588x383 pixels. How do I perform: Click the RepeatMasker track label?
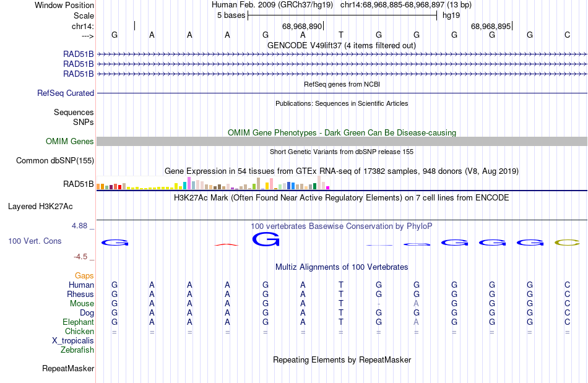tap(68, 368)
